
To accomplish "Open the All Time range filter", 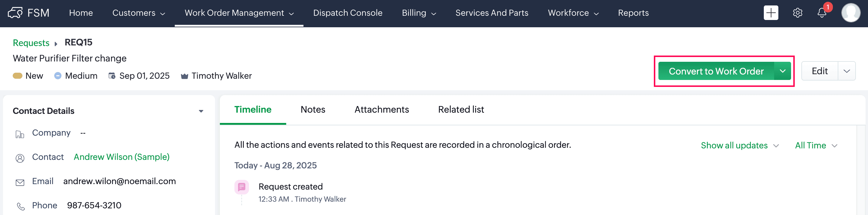I will point(816,146).
